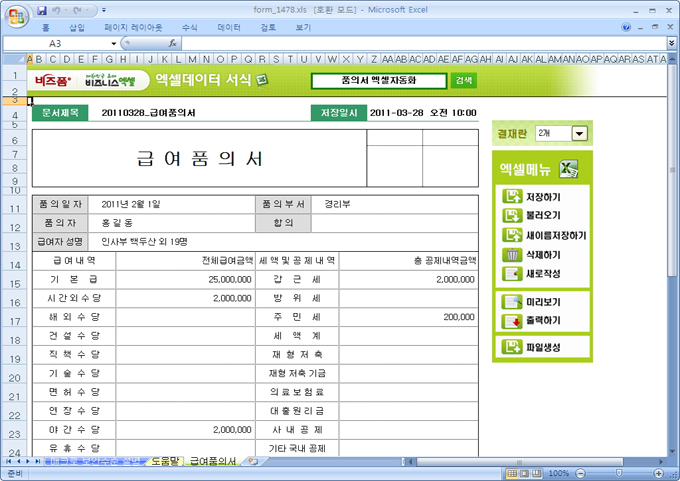Click the fx insert function icon
Image resolution: width=680 pixels, height=481 pixels.
(x=173, y=43)
